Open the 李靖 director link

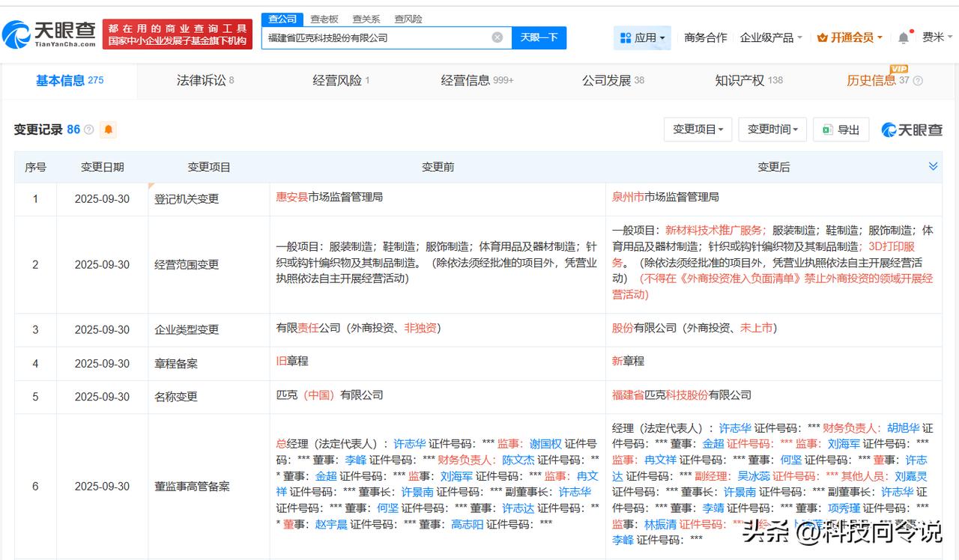[713, 508]
